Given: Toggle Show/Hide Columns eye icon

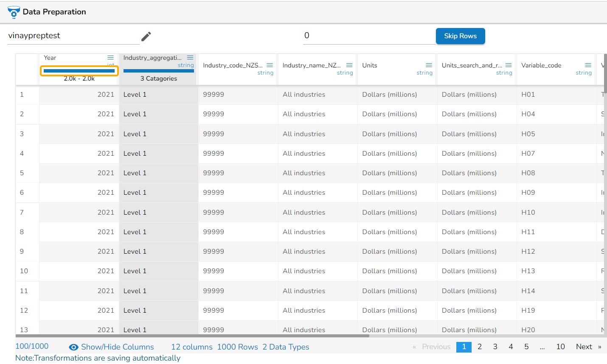Looking at the screenshot, I should click(x=73, y=347).
